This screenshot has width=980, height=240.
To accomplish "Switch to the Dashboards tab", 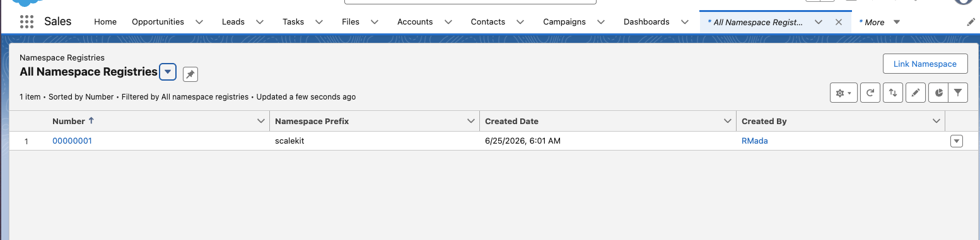I will point(646,22).
